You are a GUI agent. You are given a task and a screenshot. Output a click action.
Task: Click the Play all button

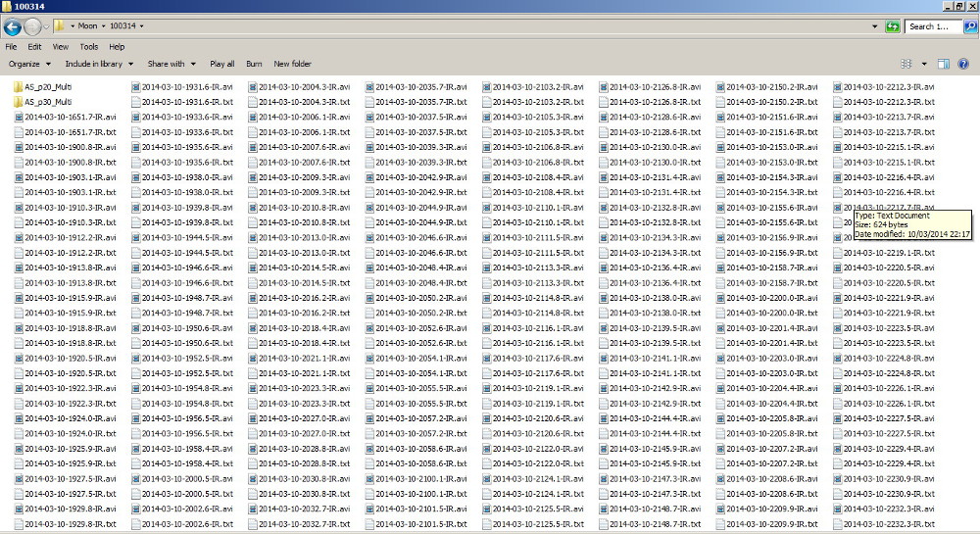click(x=222, y=64)
